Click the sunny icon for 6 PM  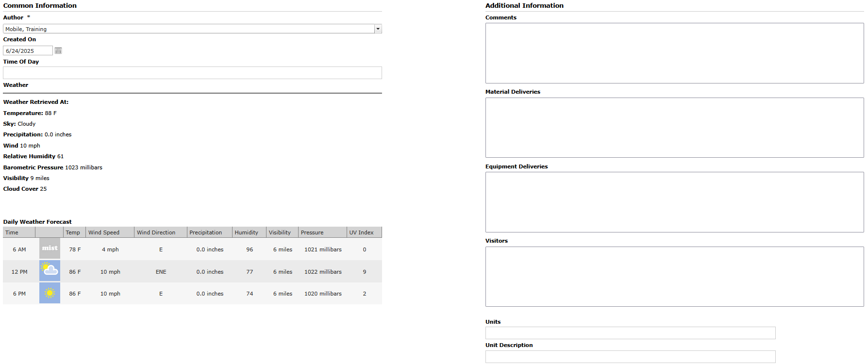(50, 293)
